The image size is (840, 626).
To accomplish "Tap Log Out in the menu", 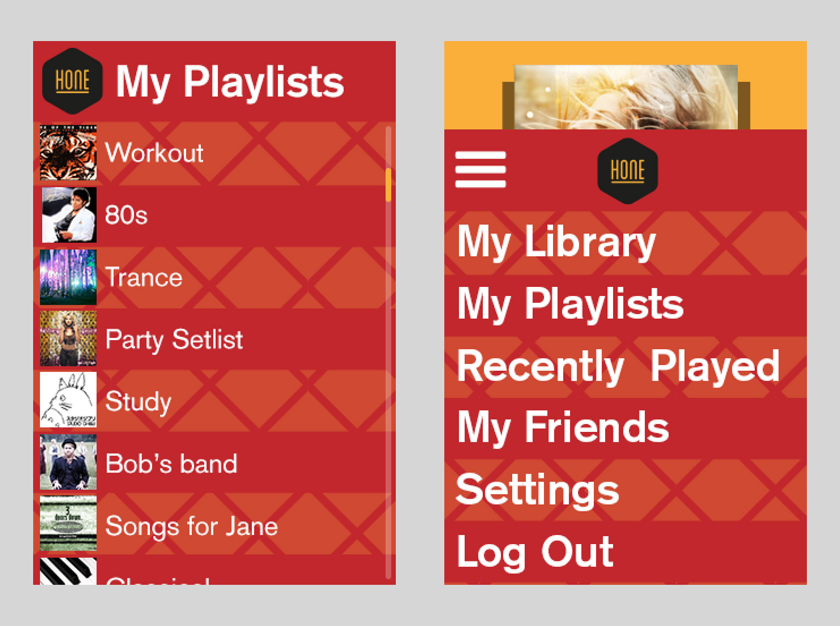I will [x=535, y=552].
